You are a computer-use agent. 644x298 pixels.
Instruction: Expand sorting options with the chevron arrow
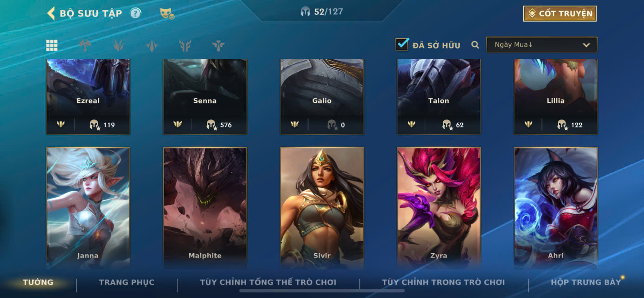point(586,45)
